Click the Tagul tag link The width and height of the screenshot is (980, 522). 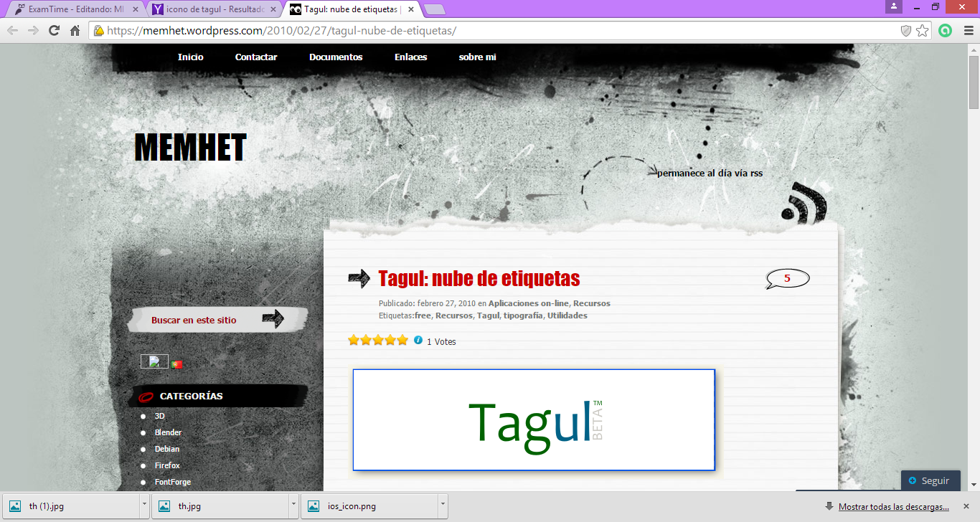pos(488,315)
